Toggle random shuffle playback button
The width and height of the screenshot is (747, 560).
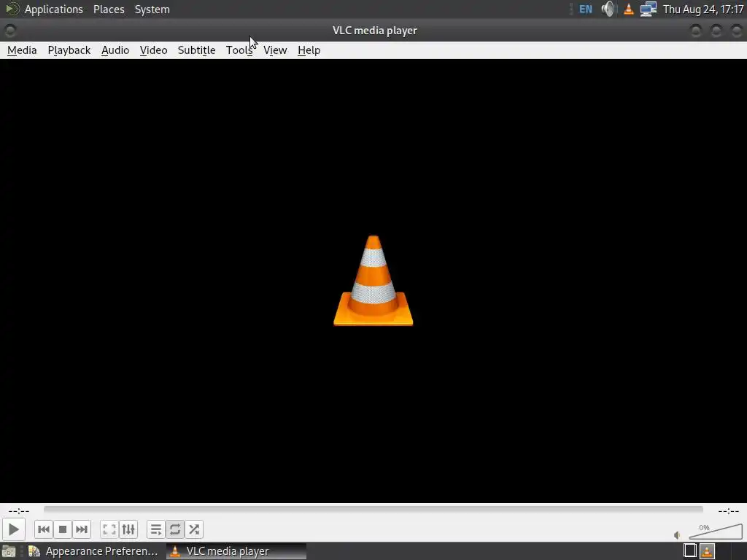(194, 529)
